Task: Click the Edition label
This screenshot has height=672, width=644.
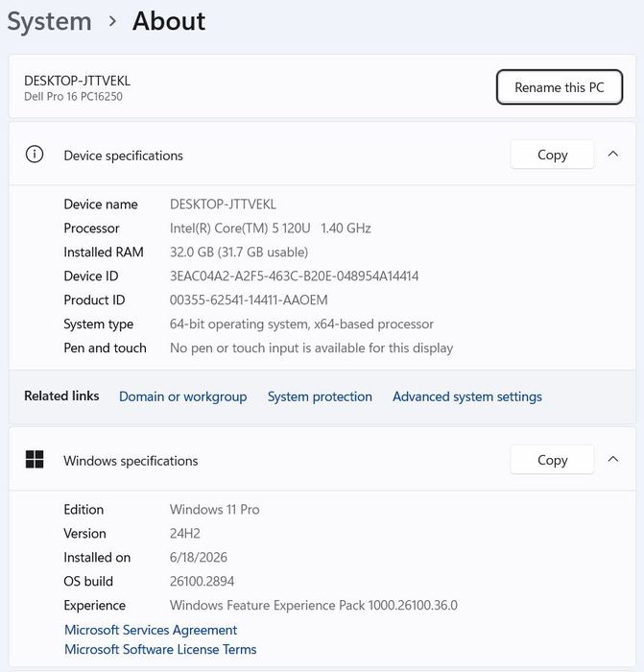Action: 83,509
